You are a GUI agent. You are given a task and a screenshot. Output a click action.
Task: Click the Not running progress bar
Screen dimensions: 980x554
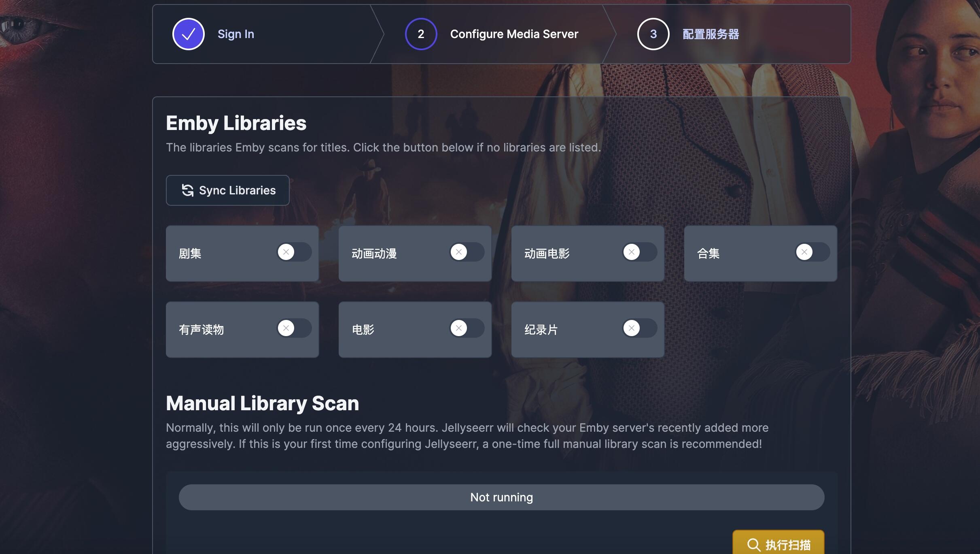pyautogui.click(x=501, y=497)
